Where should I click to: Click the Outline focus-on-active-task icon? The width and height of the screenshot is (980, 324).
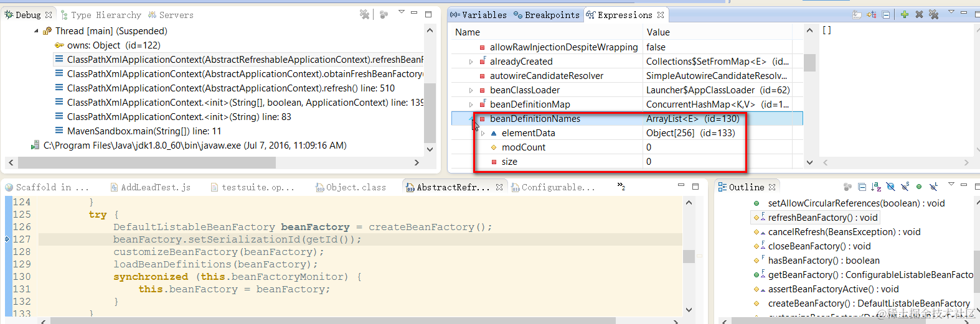[x=847, y=187]
